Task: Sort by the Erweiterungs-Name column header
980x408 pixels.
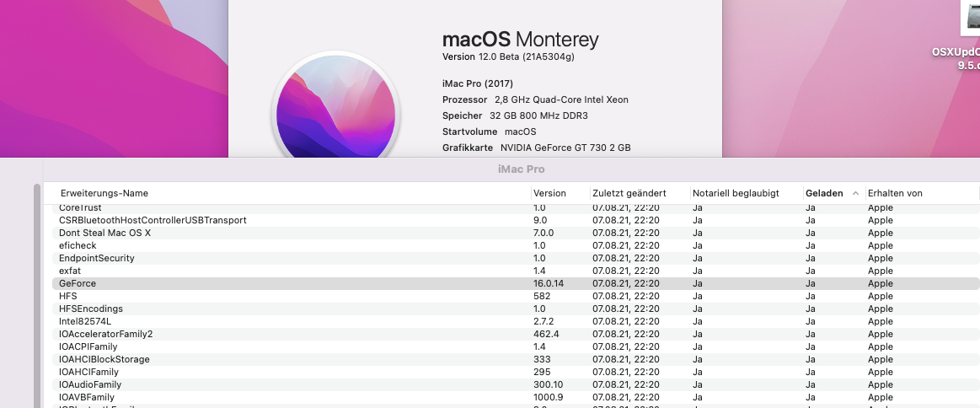Action: [104, 193]
